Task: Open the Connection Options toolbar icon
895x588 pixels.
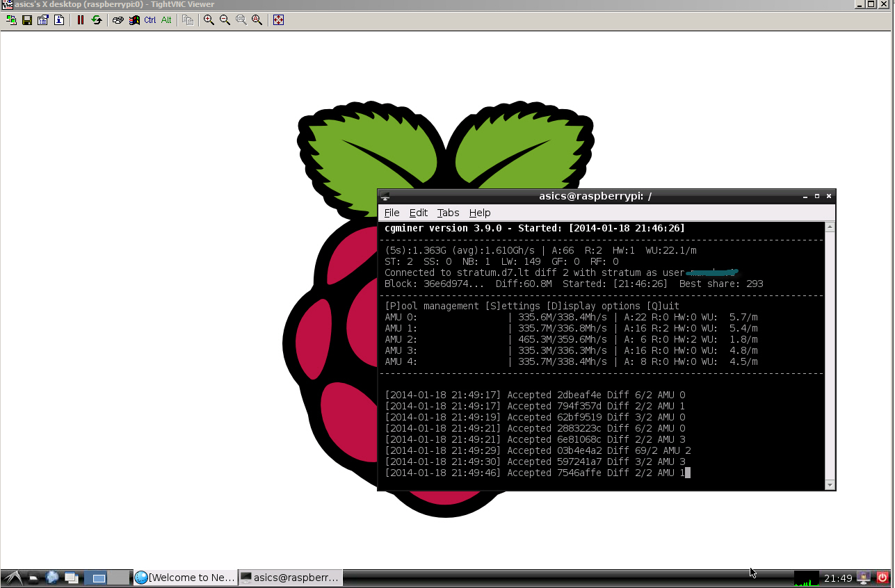Action: point(43,20)
